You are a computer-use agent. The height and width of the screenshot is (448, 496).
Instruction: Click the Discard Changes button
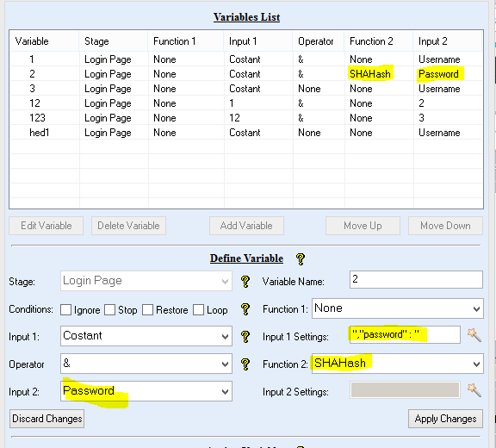pyautogui.click(x=46, y=419)
